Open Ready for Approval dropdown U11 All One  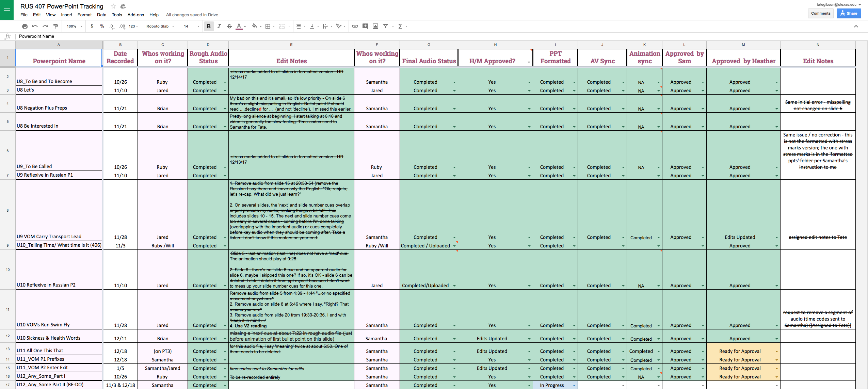point(776,351)
